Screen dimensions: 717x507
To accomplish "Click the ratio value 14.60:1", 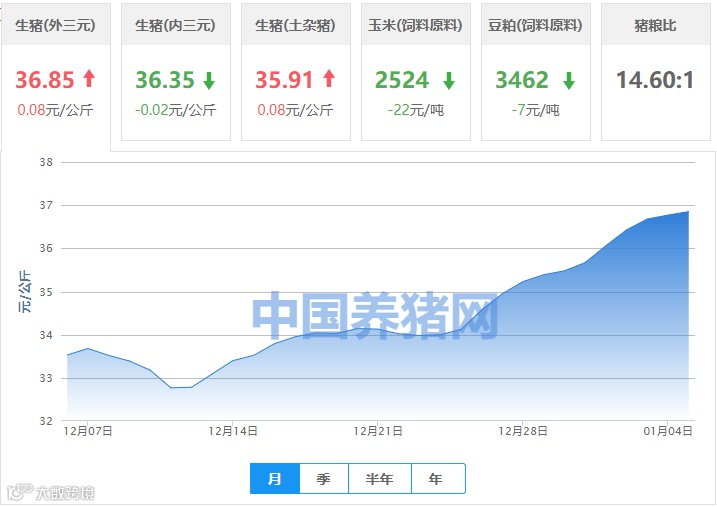I will coord(655,80).
